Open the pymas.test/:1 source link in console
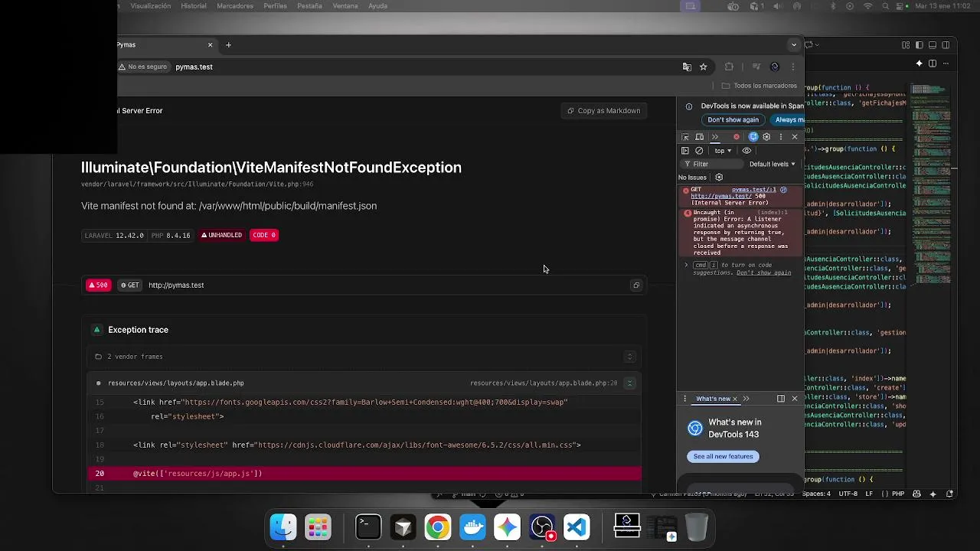 tap(753, 189)
